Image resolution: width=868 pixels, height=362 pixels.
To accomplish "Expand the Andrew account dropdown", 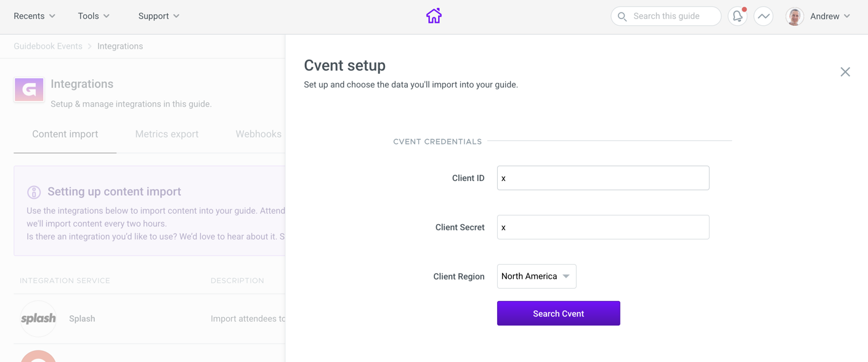I will (x=830, y=17).
